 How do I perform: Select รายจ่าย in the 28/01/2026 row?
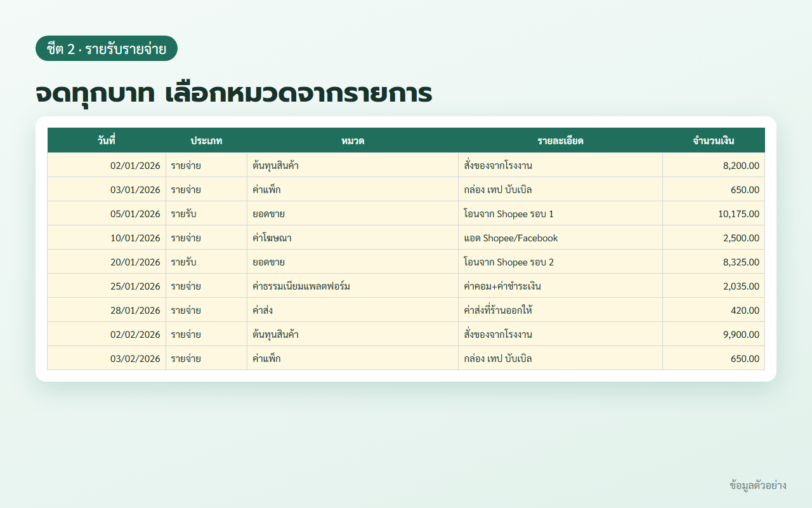pyautogui.click(x=206, y=310)
